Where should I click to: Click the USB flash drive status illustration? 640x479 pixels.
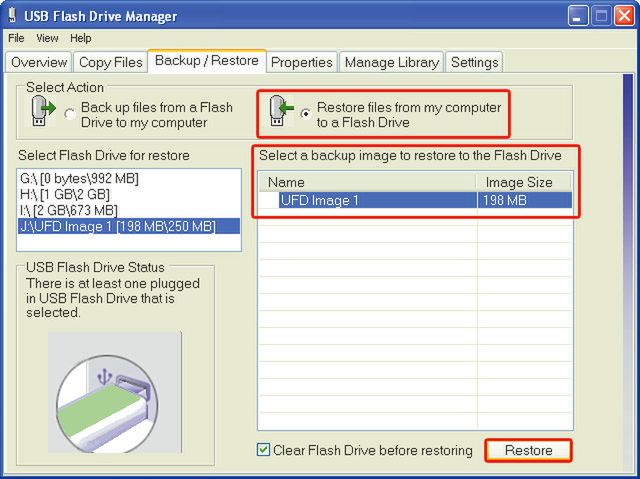(115, 394)
